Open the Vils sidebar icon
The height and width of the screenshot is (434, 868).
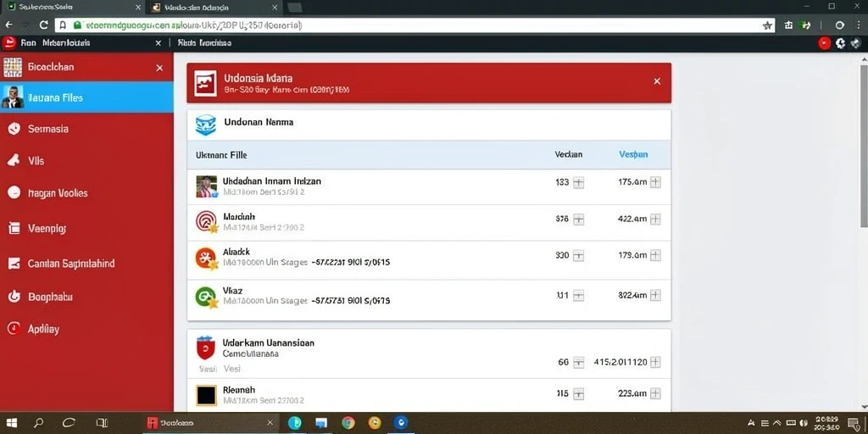pyautogui.click(x=14, y=160)
